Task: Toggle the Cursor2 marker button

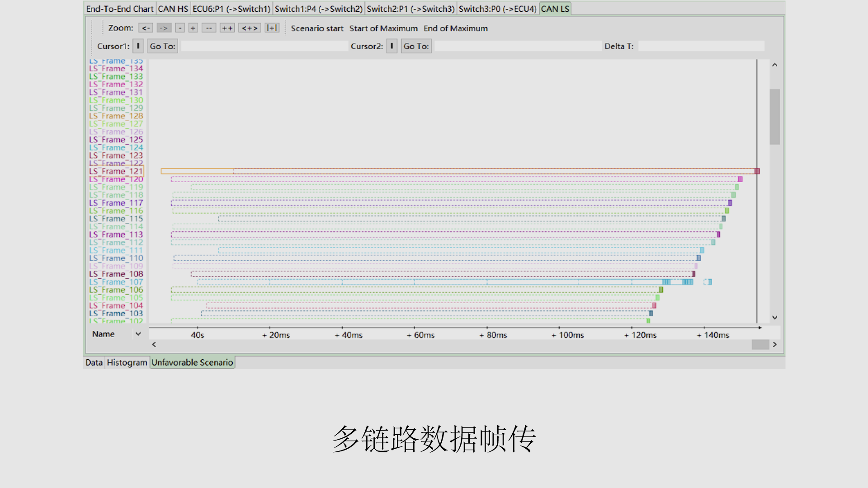Action: [392, 46]
